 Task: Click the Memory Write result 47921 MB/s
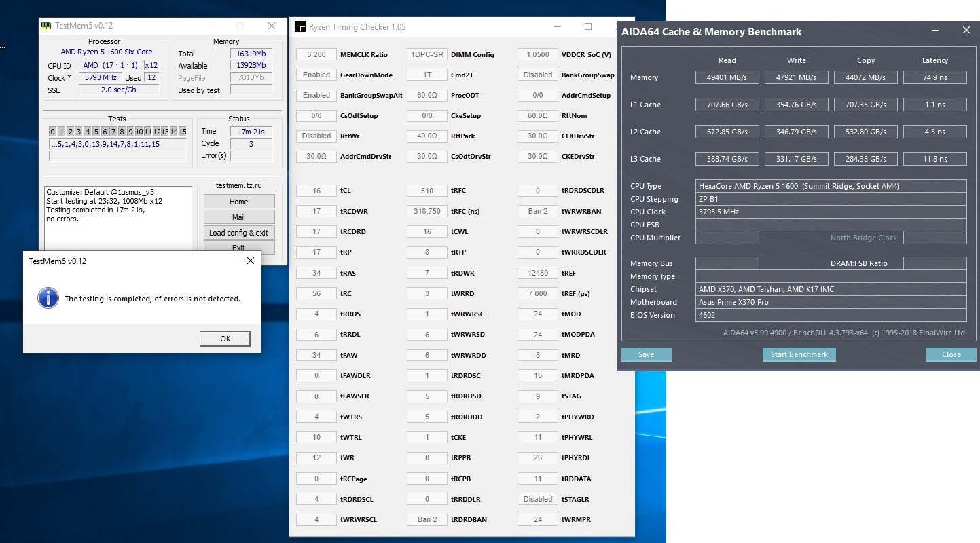797,77
